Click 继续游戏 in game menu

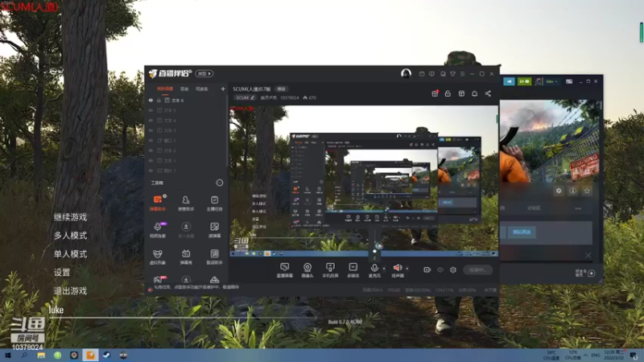[70, 217]
